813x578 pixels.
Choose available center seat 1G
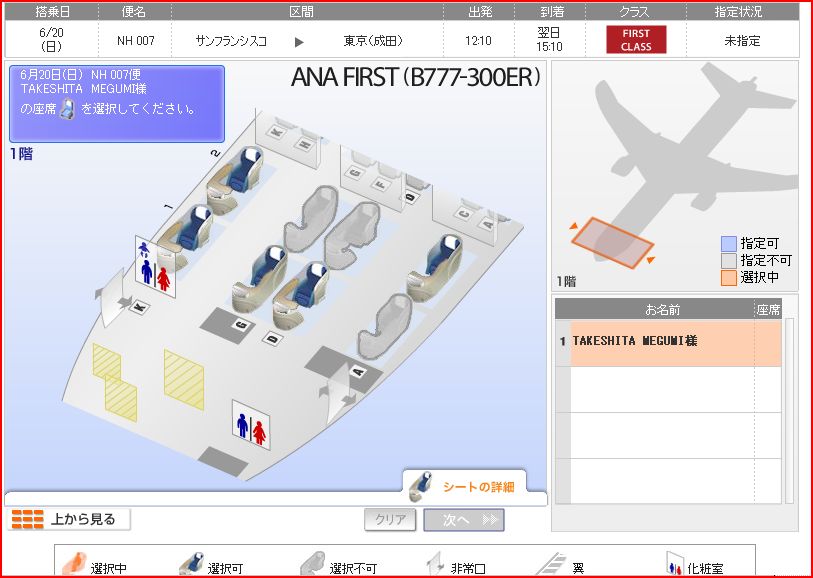coord(260,278)
